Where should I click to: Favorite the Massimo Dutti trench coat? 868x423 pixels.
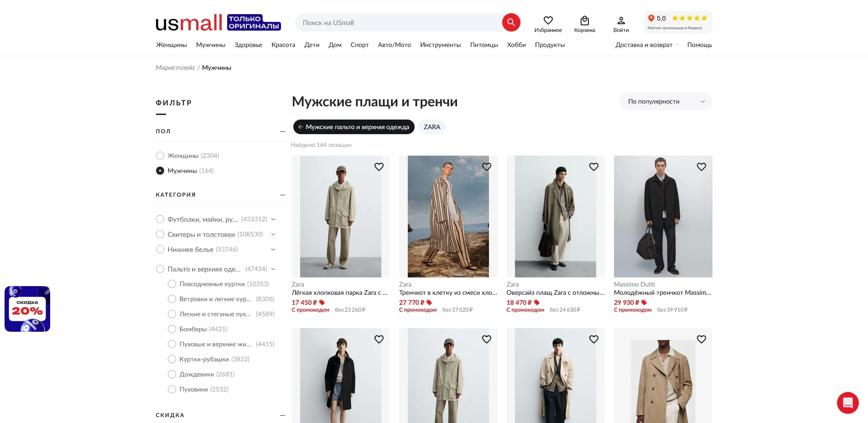701,167
